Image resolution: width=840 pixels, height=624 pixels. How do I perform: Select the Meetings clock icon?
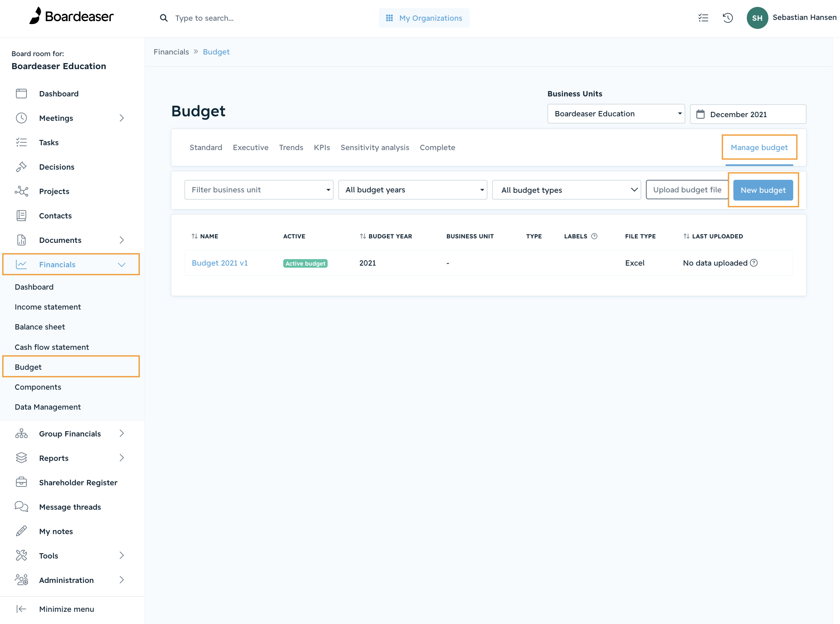click(22, 118)
